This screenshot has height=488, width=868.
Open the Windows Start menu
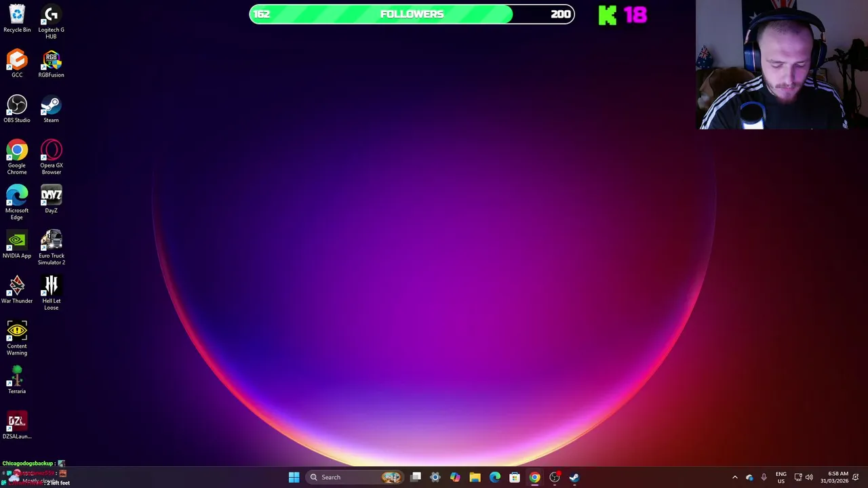click(x=294, y=477)
